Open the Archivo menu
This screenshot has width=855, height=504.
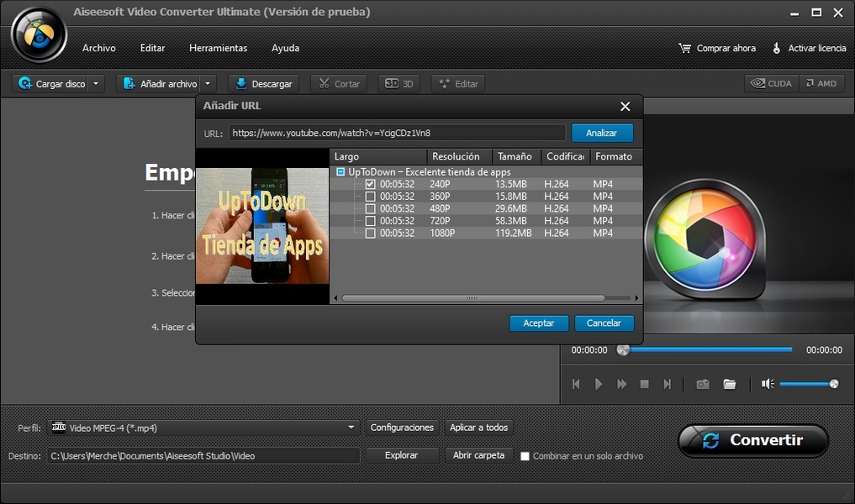[x=98, y=48]
